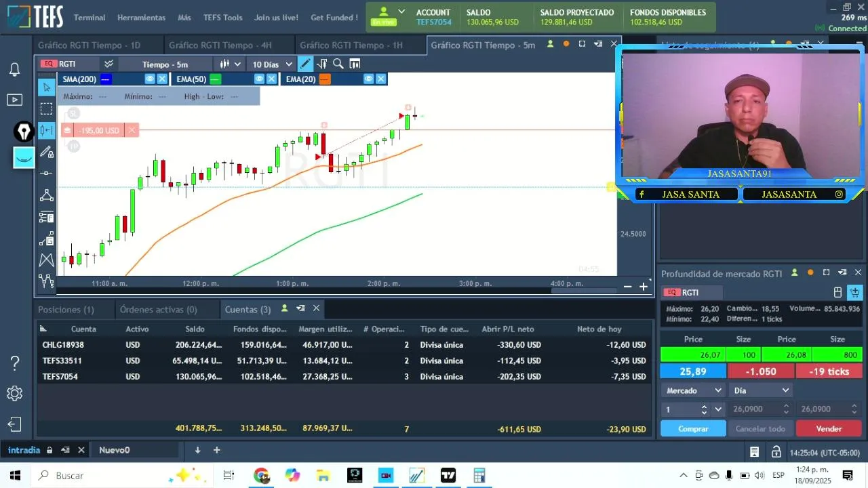This screenshot has height=488, width=868.
Task: Select the dashed rectangle selection tool
Action: [x=46, y=108]
